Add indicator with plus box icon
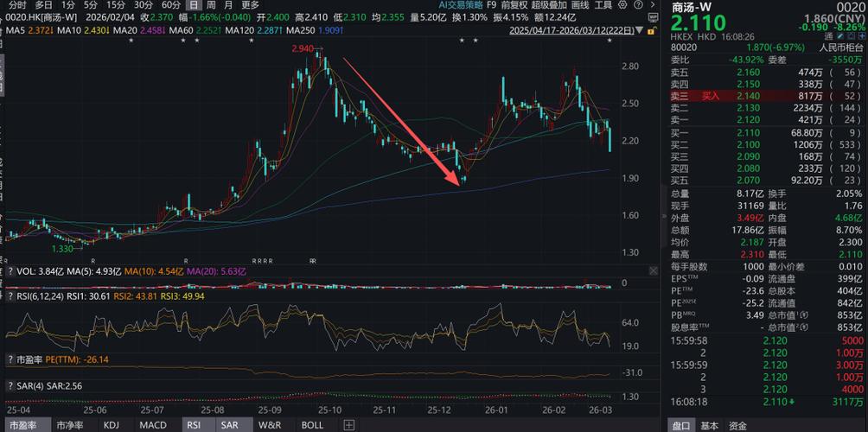 pos(348,425)
